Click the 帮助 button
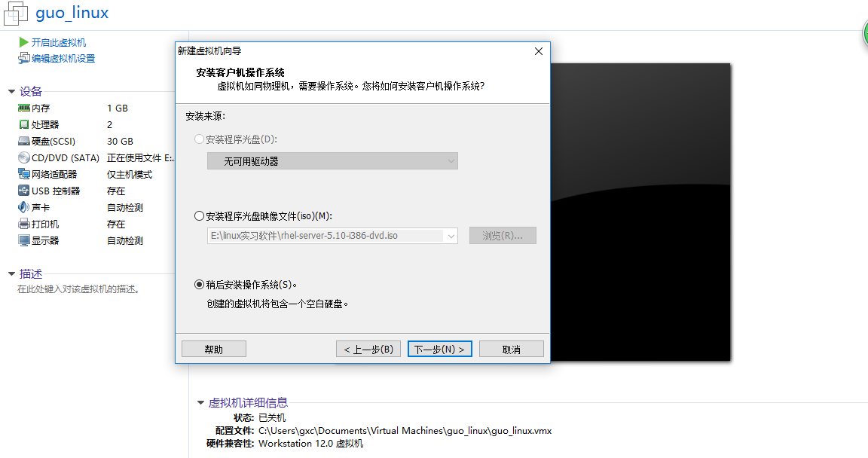This screenshot has width=868, height=458. tap(214, 349)
